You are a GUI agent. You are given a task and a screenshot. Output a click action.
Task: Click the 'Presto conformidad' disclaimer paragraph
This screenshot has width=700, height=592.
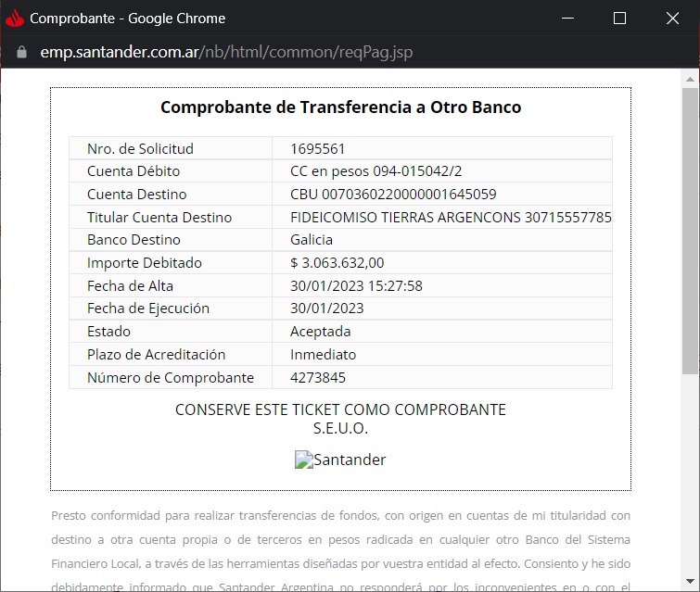pos(340,551)
